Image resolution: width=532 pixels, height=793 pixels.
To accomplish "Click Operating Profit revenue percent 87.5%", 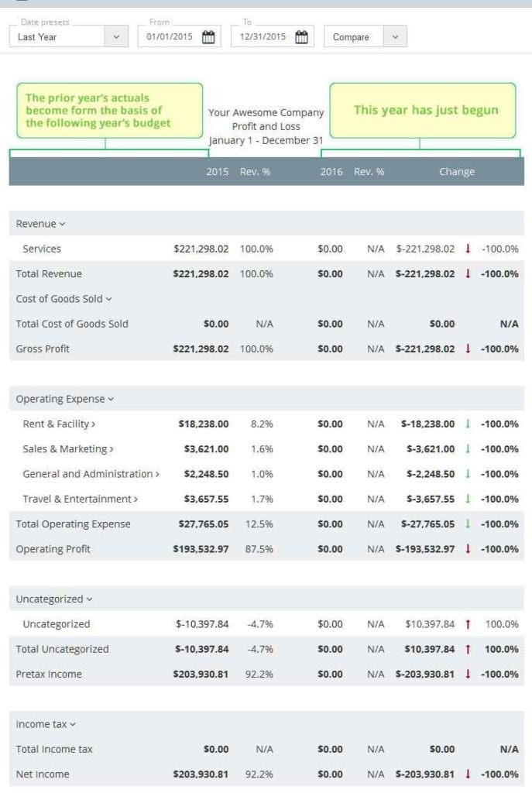I will pos(259,549).
